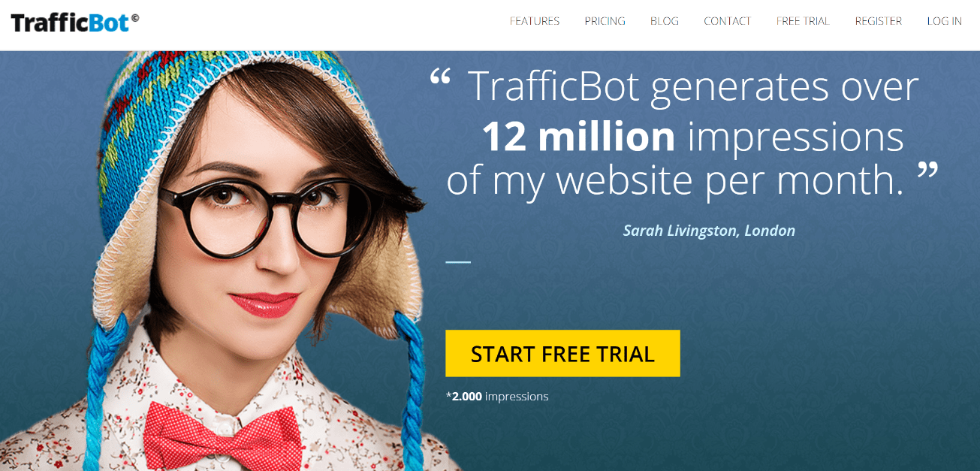Click the name Sarah Livingston, London

pyautogui.click(x=709, y=231)
